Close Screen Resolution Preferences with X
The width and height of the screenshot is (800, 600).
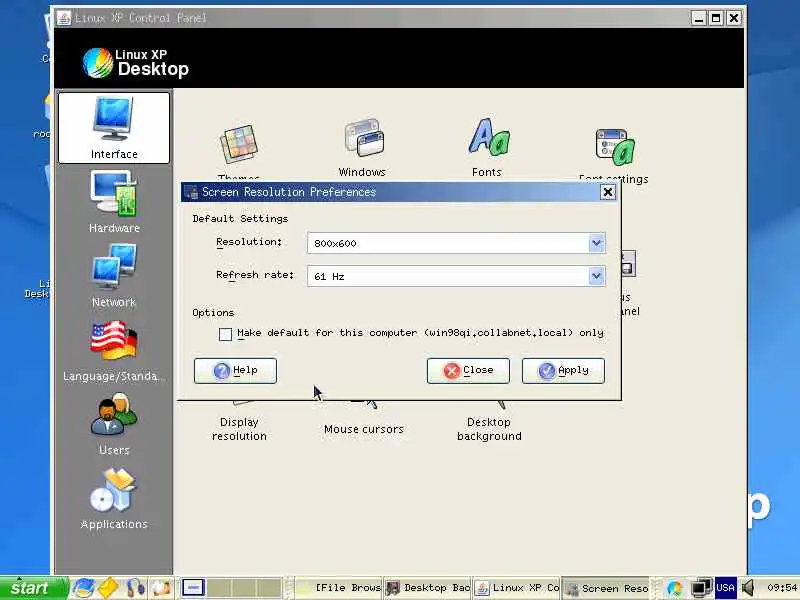tap(608, 192)
